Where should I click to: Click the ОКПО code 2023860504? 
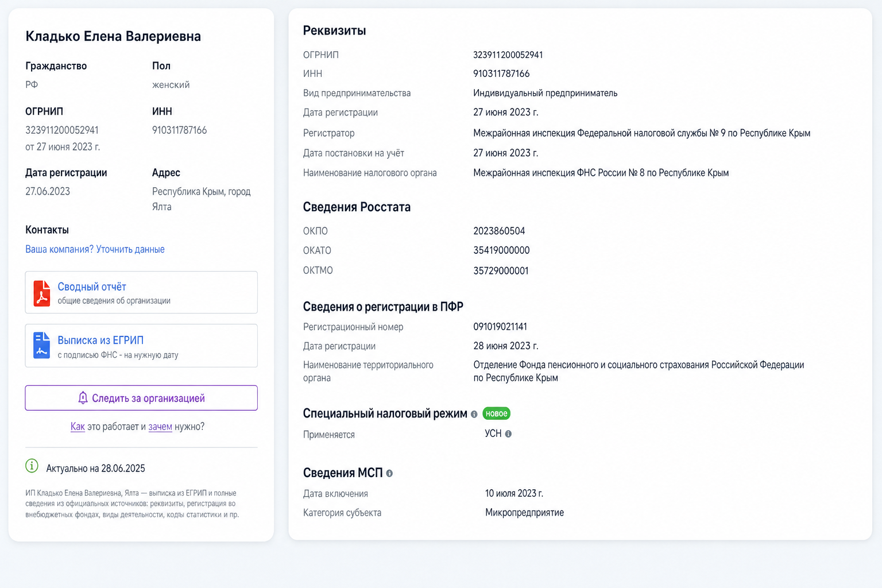(x=499, y=231)
